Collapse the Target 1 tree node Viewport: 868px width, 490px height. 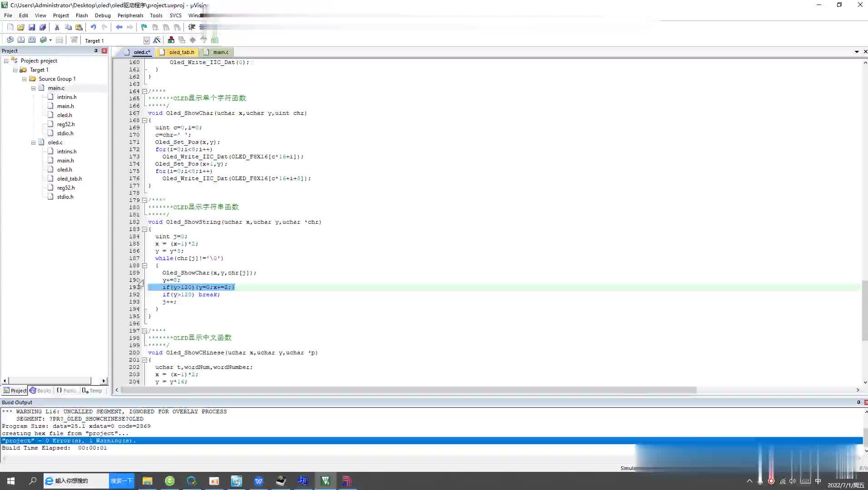pyautogui.click(x=15, y=70)
